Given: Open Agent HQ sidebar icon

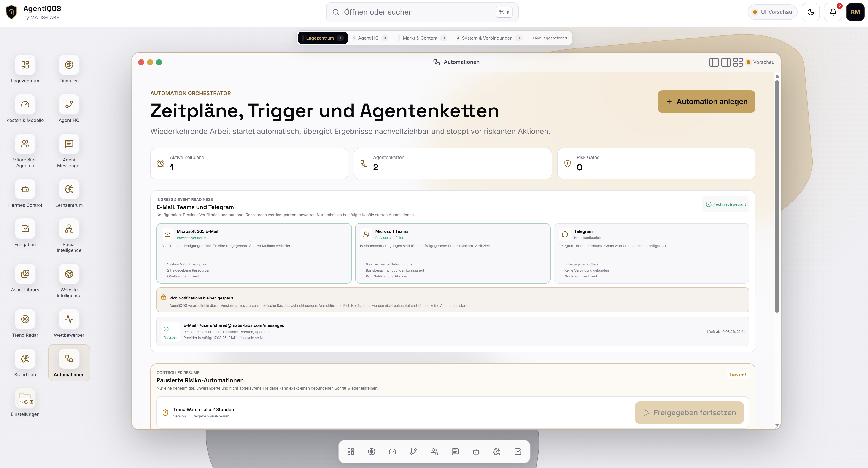Looking at the screenshot, I should (69, 105).
